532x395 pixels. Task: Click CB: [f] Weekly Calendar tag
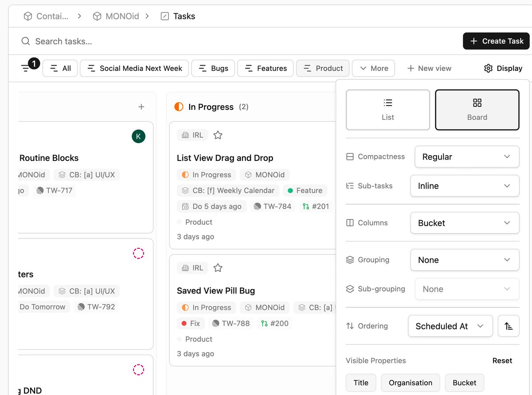pyautogui.click(x=228, y=191)
